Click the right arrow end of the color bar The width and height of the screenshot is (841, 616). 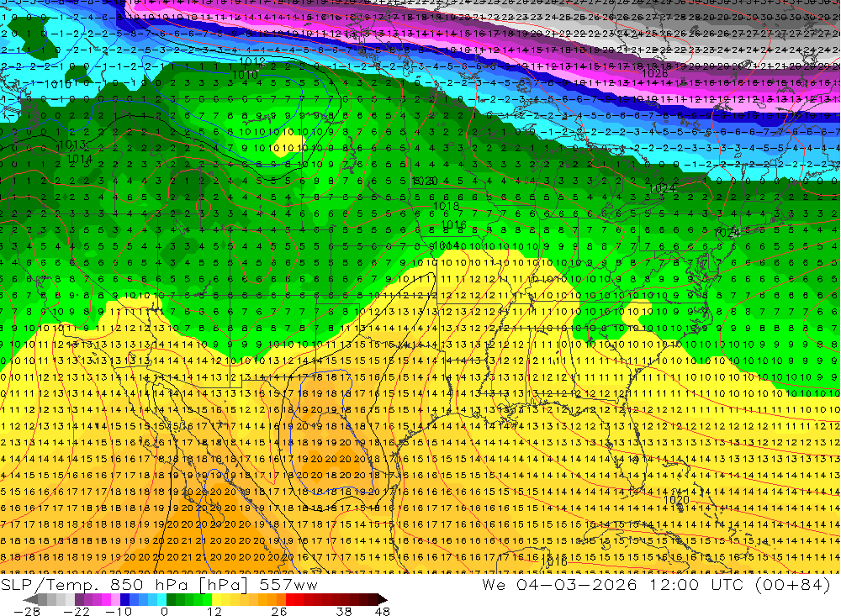(382, 599)
